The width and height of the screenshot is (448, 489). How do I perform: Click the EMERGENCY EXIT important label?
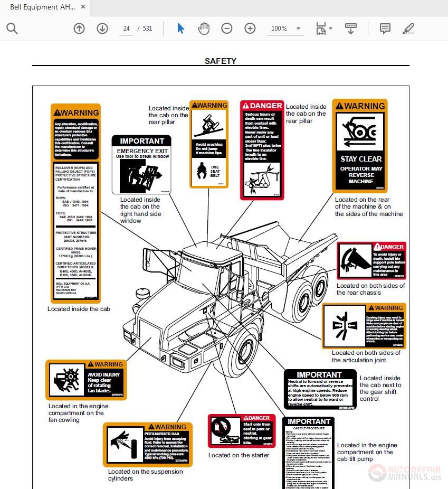141,165
